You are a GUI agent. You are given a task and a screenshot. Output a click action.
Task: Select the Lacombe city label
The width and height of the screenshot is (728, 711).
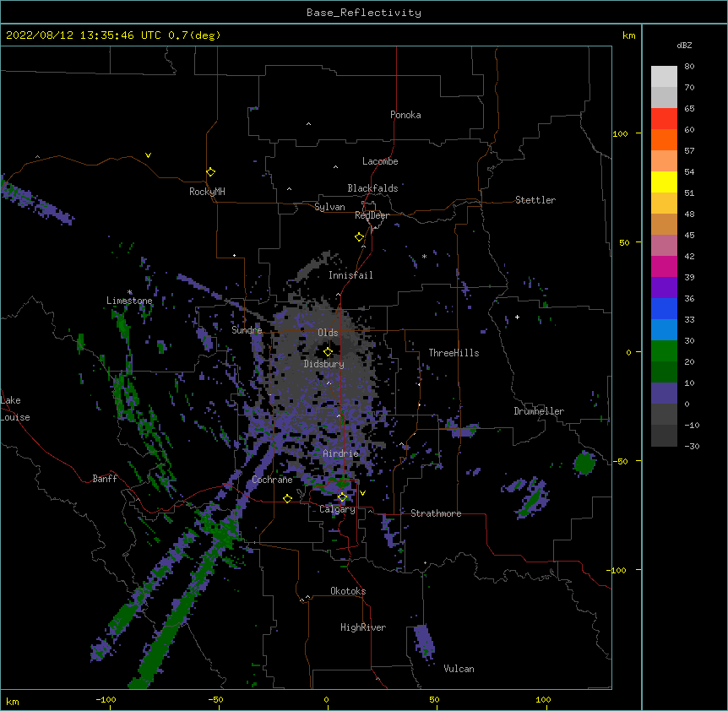point(380,161)
